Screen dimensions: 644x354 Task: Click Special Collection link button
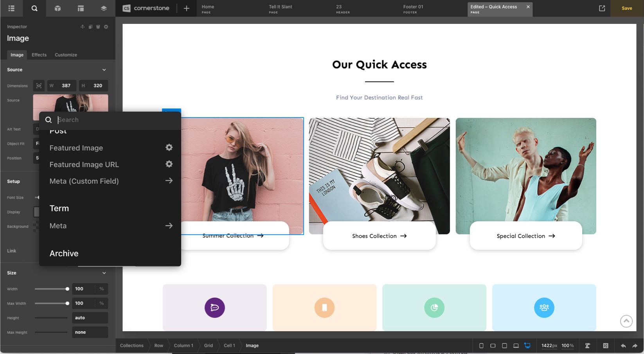[526, 236]
